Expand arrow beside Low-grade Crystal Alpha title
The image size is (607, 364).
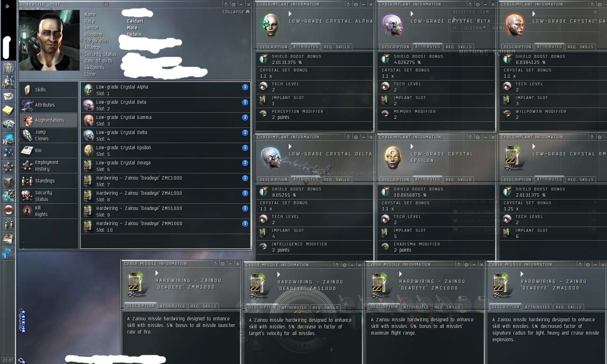point(290,14)
